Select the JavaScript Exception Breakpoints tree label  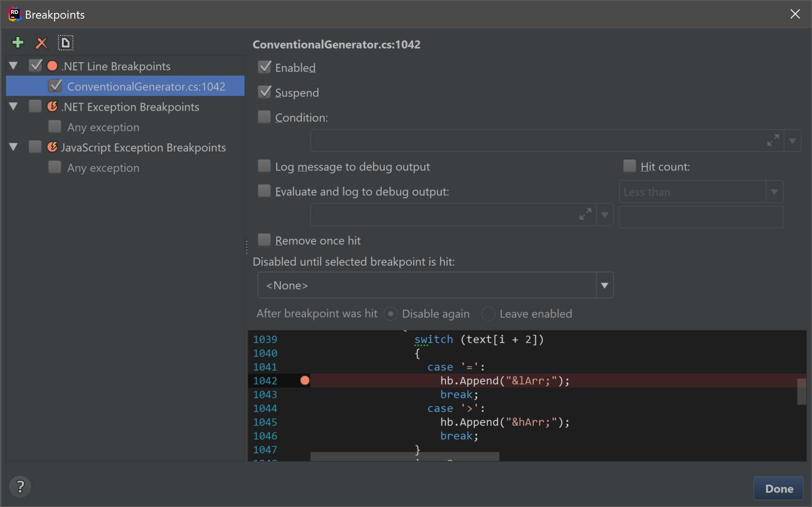pos(144,147)
